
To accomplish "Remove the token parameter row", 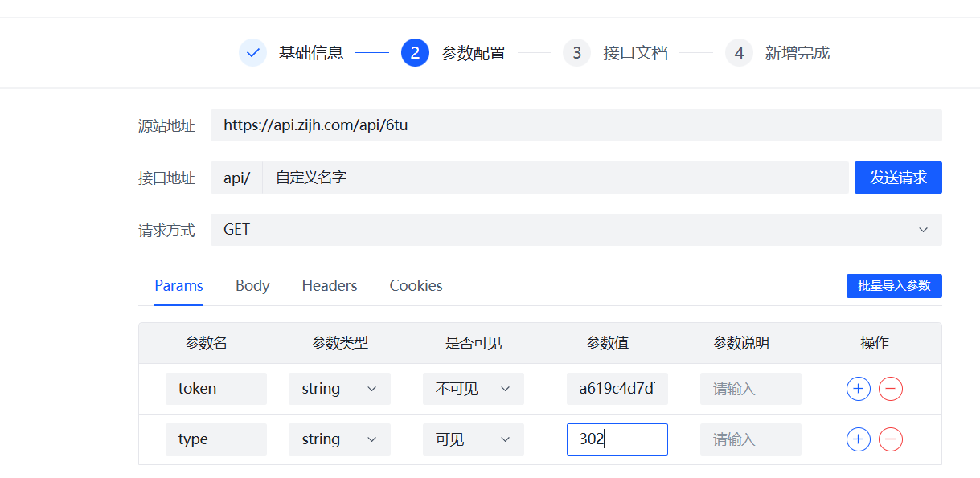I will click(x=889, y=388).
